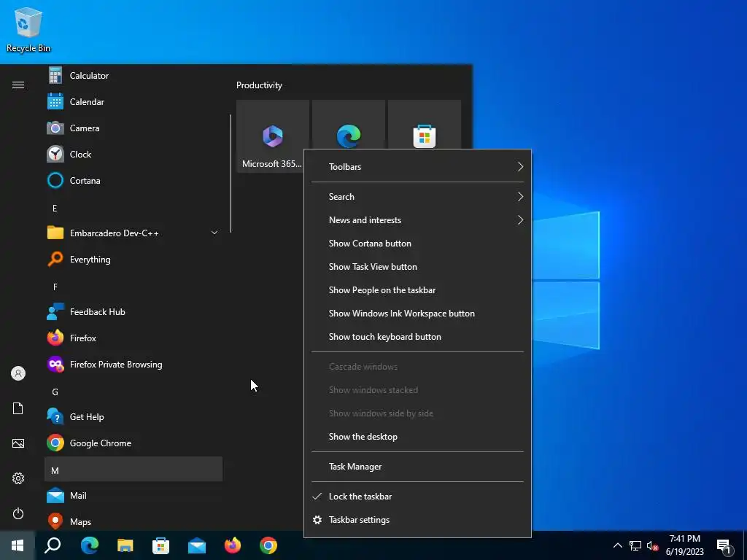Expand the News and interests submenu
This screenshot has width=747, height=560.
click(x=417, y=220)
